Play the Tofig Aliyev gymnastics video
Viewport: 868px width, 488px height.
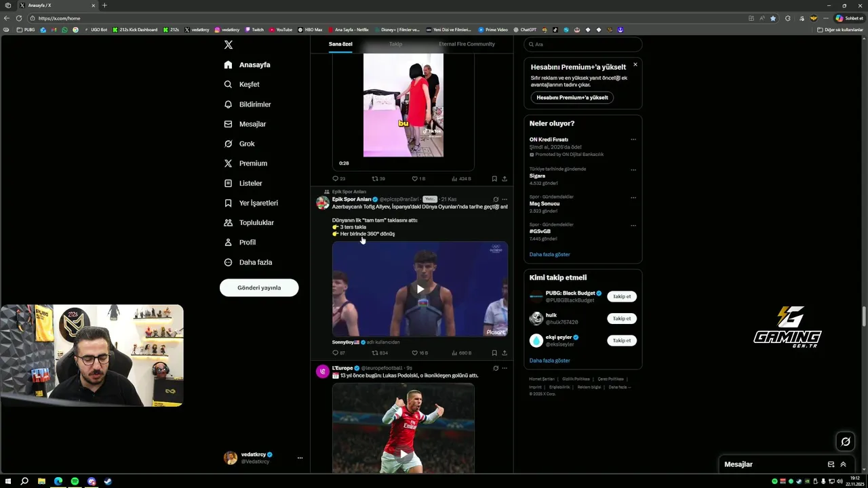pos(420,289)
